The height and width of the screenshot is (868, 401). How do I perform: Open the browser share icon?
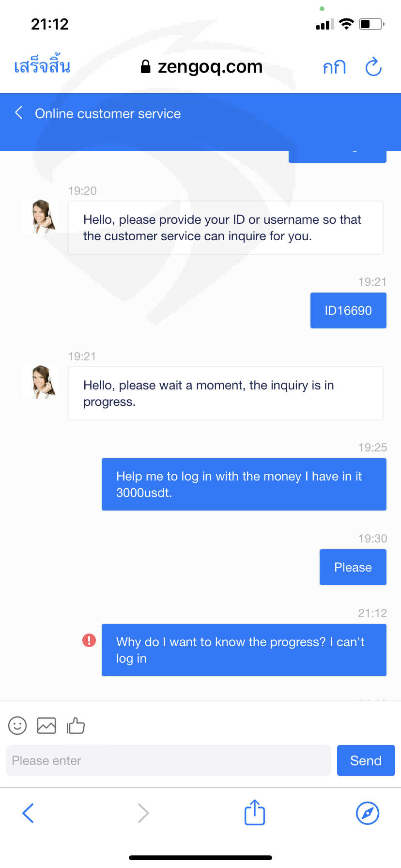coord(255,812)
